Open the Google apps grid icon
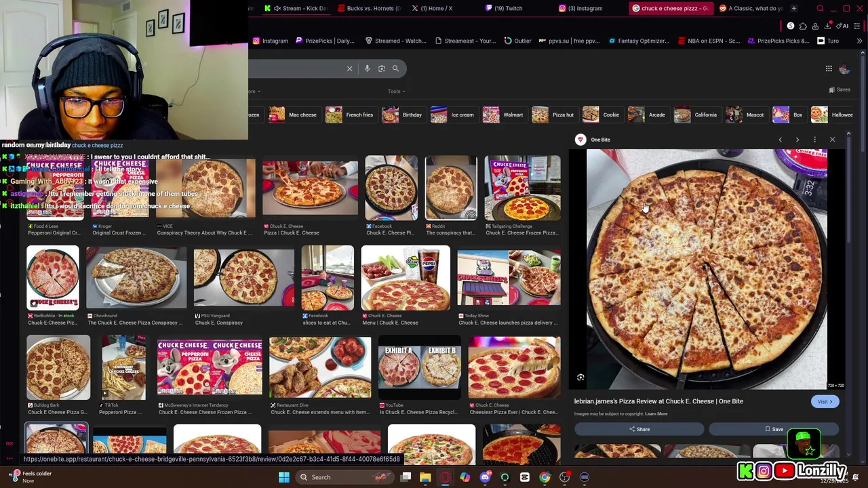Screen dimensions: 868x488 coord(829,68)
